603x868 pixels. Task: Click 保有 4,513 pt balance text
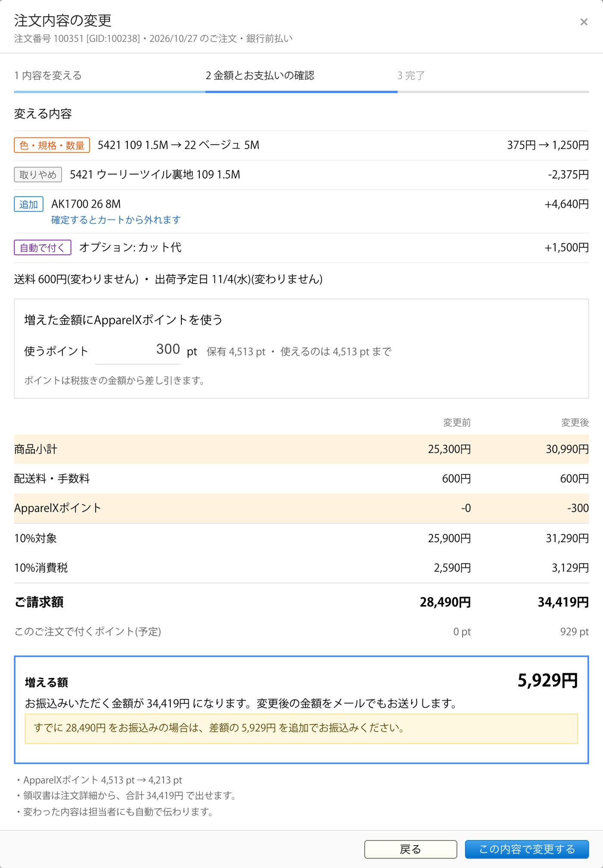(236, 352)
